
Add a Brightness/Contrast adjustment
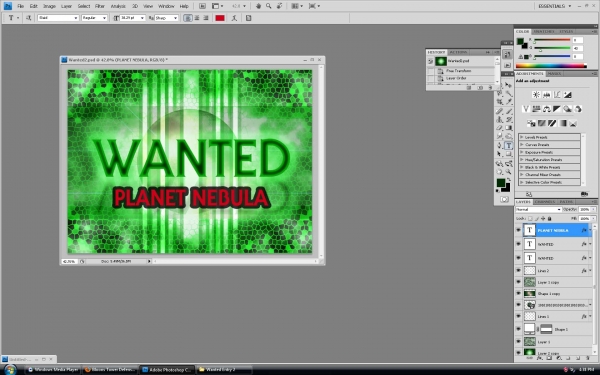[536, 95]
